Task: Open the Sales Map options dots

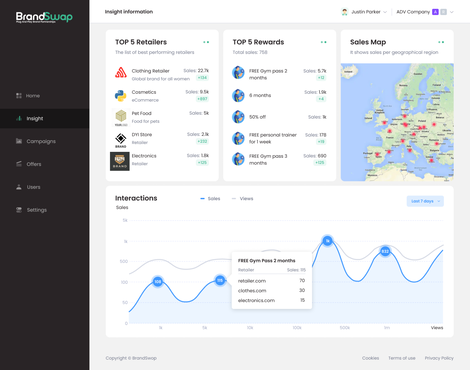Action: click(x=441, y=42)
